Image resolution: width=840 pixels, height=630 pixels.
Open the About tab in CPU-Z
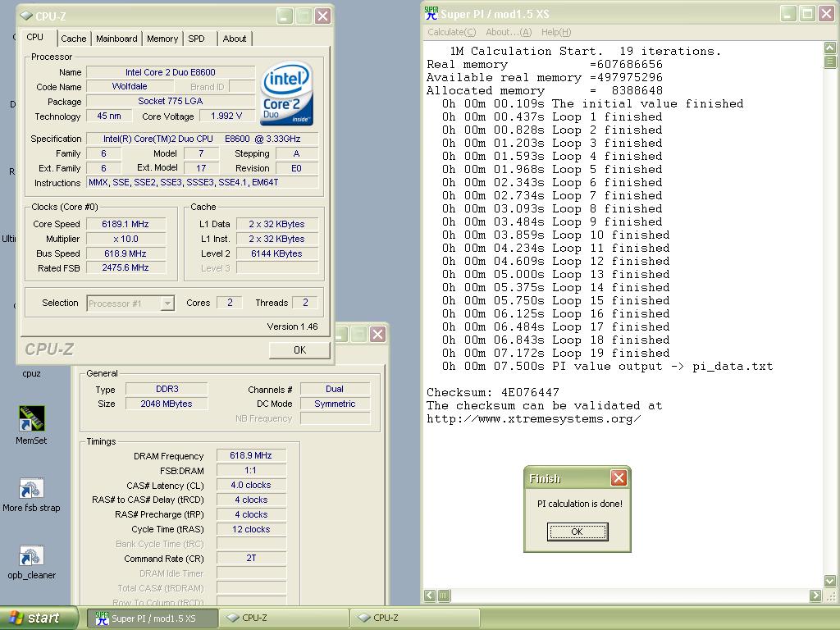point(234,39)
